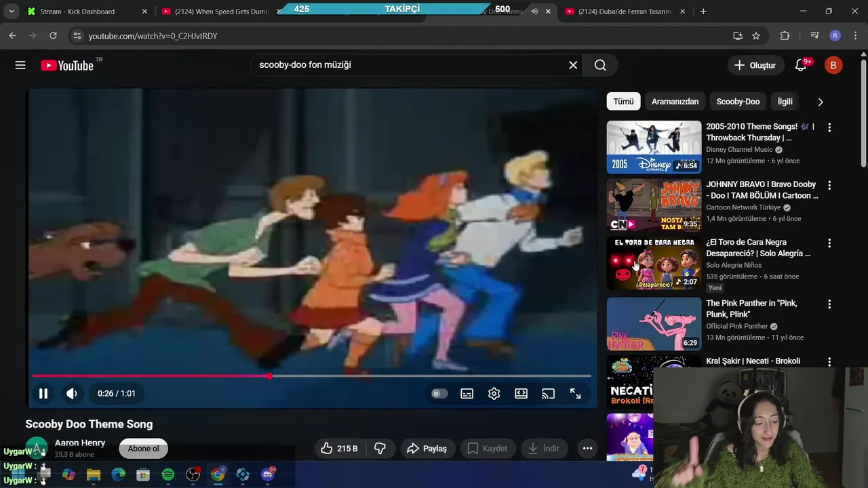Download the video with İndir

pos(545,448)
